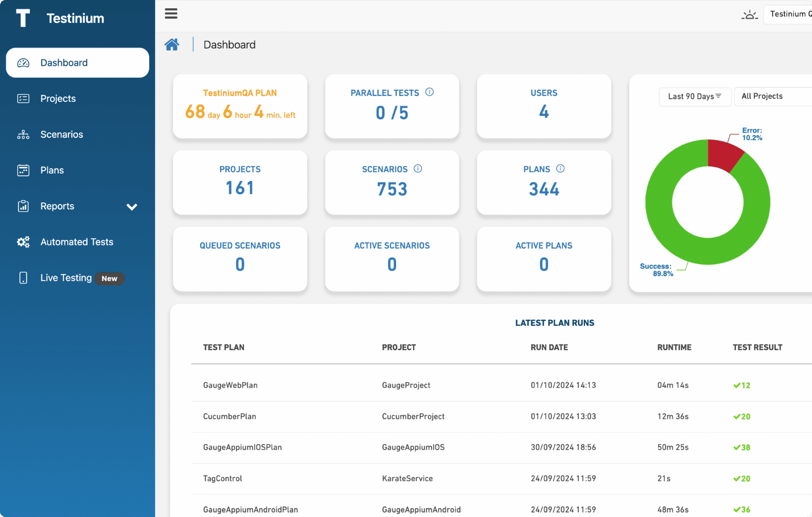Click the Automated Tests gears icon
Image resolution: width=812 pixels, height=517 pixels.
[23, 242]
